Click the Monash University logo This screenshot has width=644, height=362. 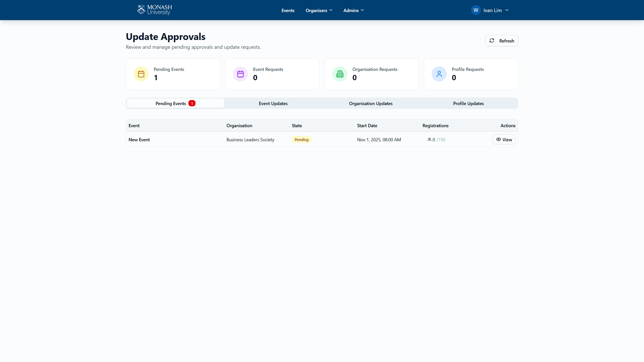tap(154, 10)
